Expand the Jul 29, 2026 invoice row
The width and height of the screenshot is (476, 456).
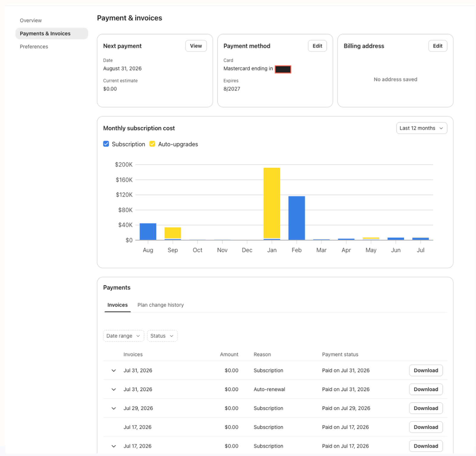tap(114, 408)
